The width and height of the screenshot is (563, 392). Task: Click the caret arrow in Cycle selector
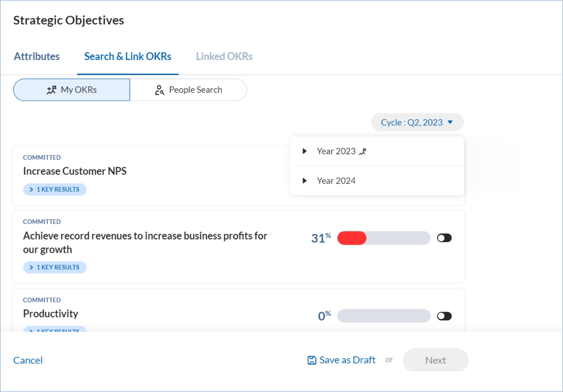pos(450,122)
